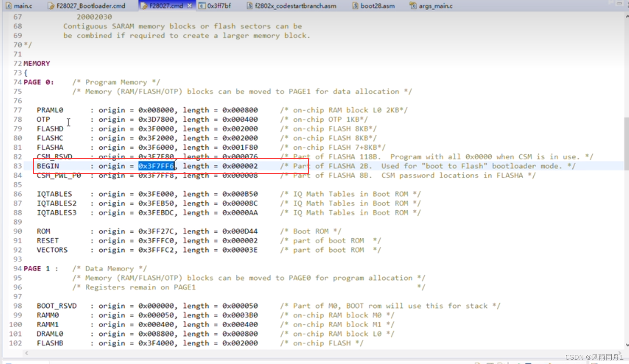Click the IQTABLES3 memory block name
Viewport: 629px width, 364px height.
click(x=57, y=213)
